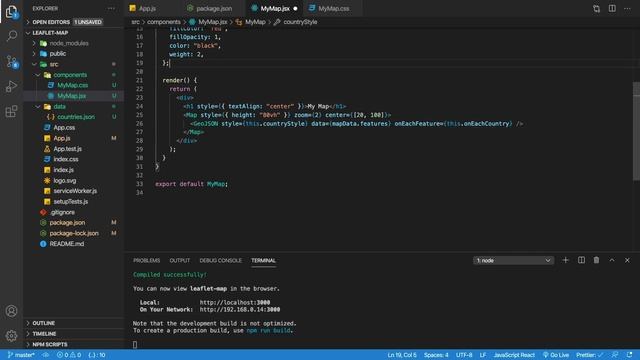Expand the Outline section

[74, 323]
